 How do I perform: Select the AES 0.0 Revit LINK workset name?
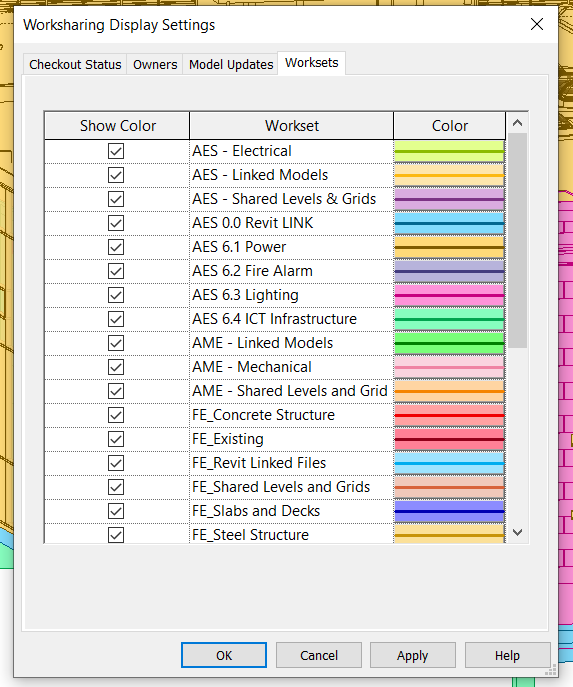tap(253, 223)
